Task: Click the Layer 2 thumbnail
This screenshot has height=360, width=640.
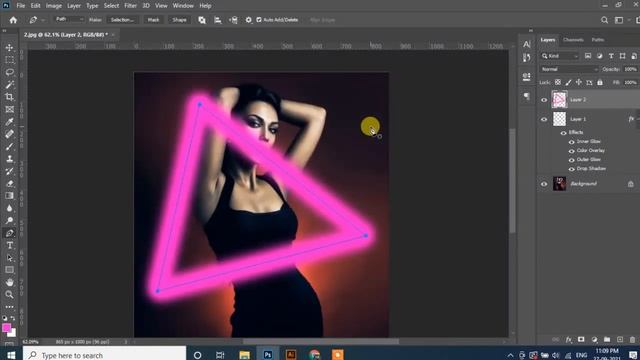Action: 559,100
